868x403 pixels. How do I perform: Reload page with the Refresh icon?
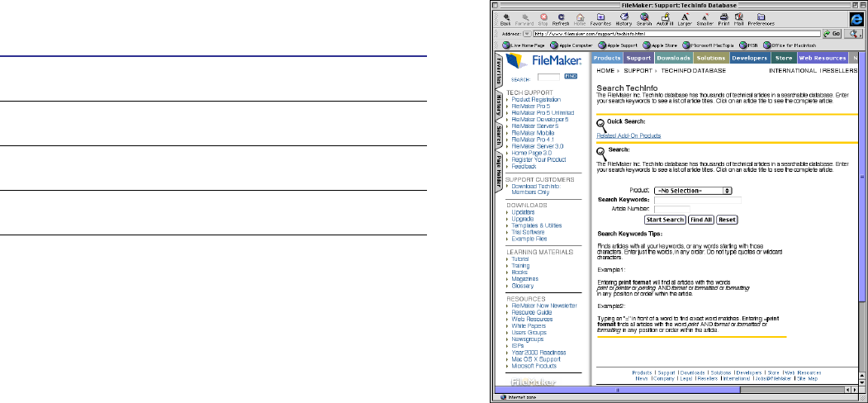pos(561,17)
